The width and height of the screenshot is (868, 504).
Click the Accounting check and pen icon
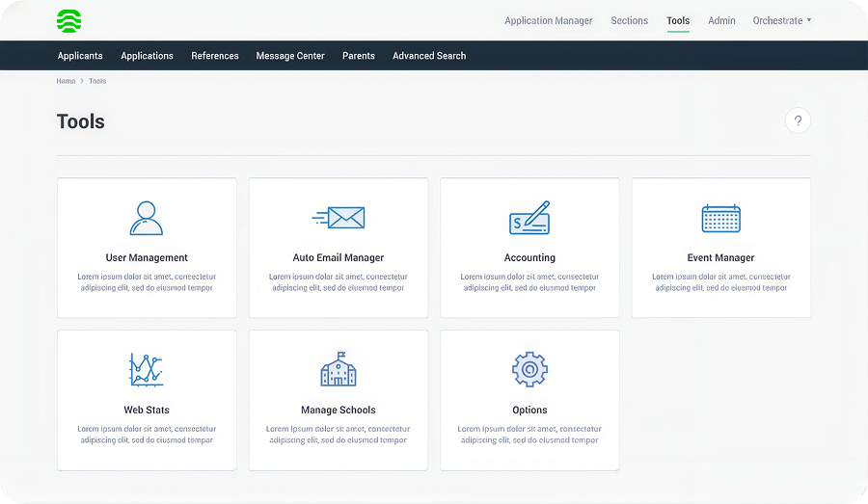[x=529, y=218]
